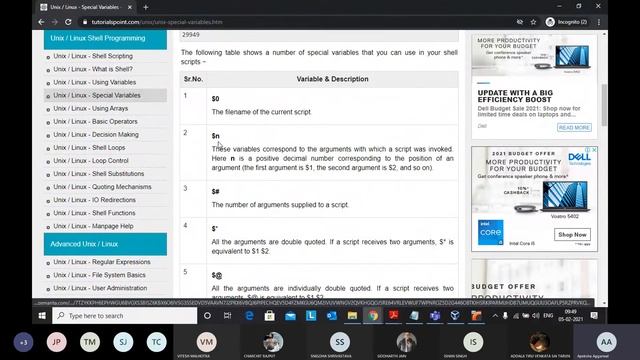Screen dimensions: 640x360
Task: Click the lock icon in address bar
Action: click(85, 22)
